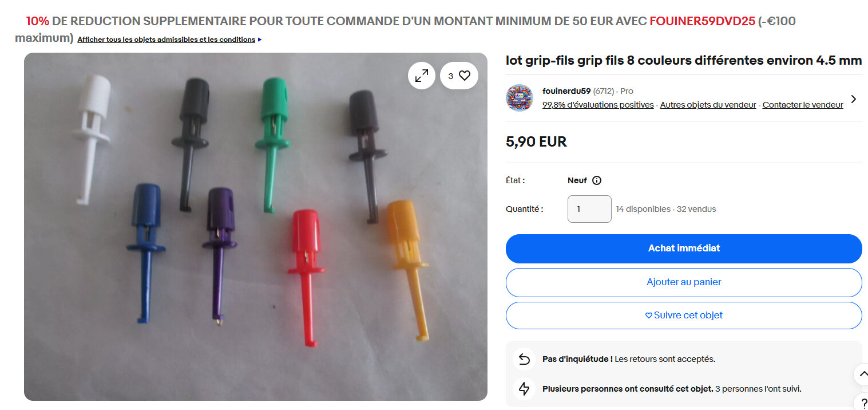Click the product listing title text

coord(684,61)
